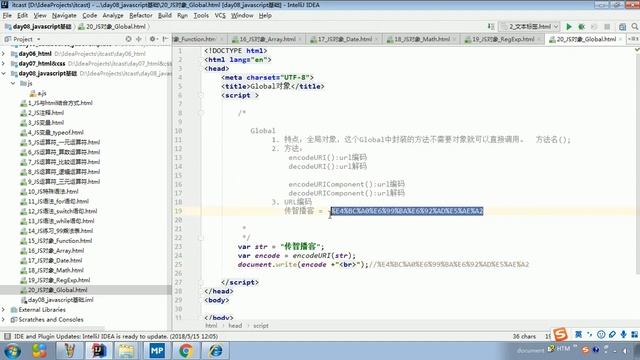
Task: Expand the day07_html&css module
Action: (4, 63)
